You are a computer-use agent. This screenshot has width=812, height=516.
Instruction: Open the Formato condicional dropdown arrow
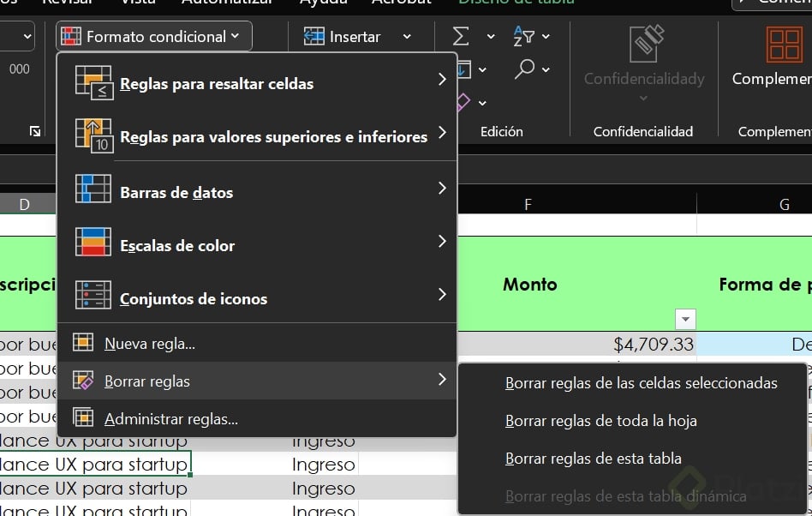(x=235, y=36)
